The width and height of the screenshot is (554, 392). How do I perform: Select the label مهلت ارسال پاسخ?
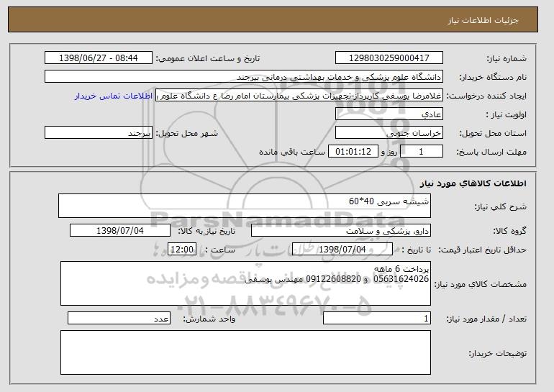click(x=491, y=152)
